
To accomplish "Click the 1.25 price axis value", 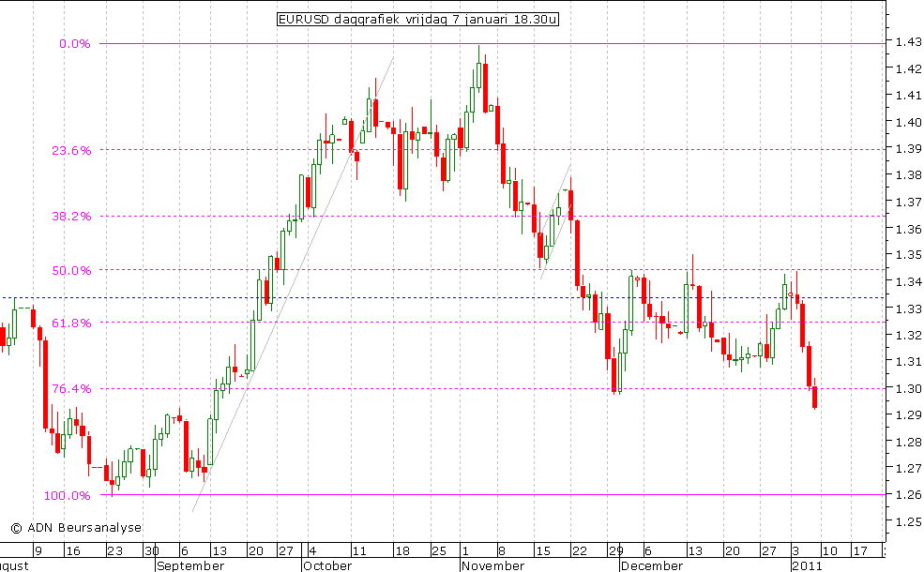I will [908, 521].
